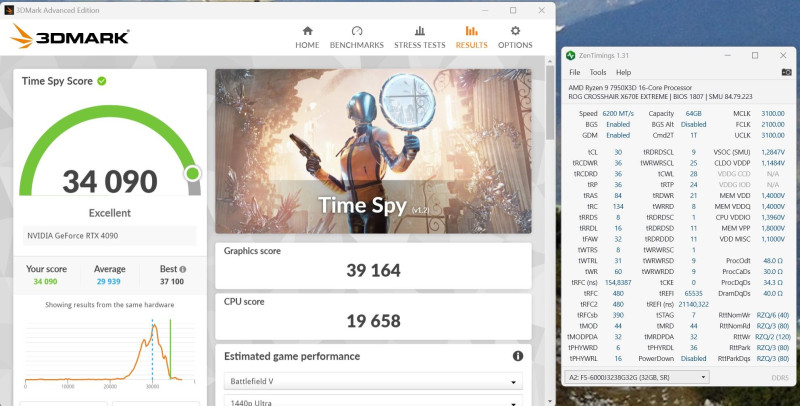Click the RttWr value RZQ/2 (120)
The height and width of the screenshot is (406, 800).
(772, 337)
